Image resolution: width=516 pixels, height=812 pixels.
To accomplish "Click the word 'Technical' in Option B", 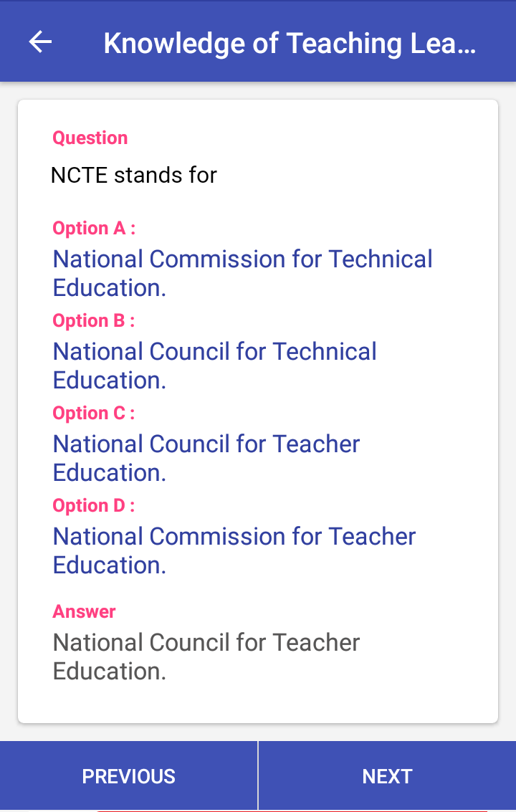I will 325,351.
